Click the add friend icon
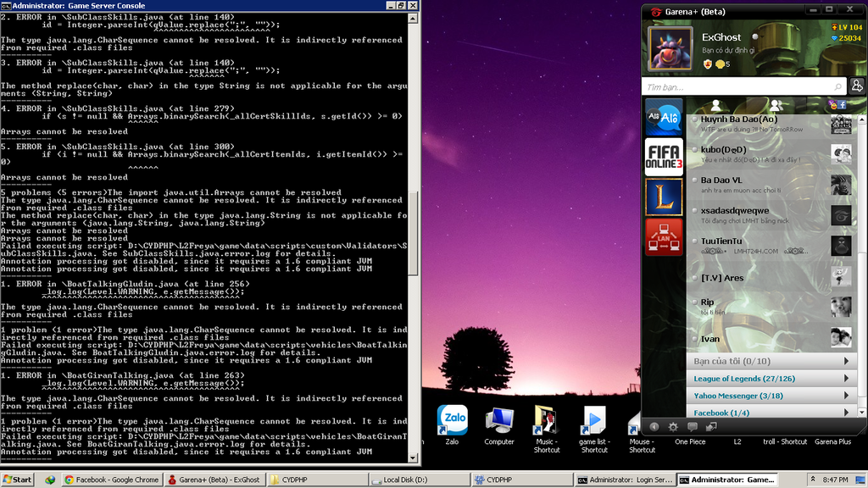The width and height of the screenshot is (868, 488). pyautogui.click(x=857, y=86)
